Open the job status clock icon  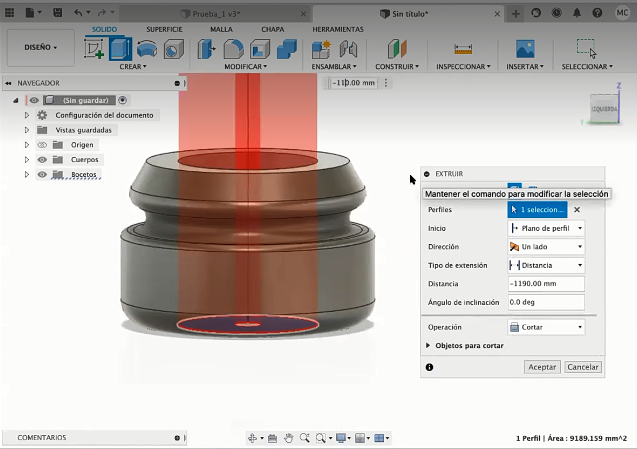[556, 13]
